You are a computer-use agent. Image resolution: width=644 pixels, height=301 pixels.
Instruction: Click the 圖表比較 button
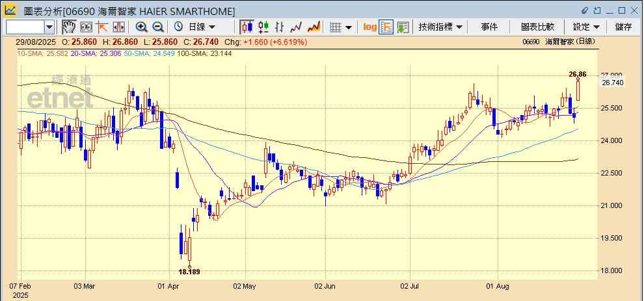pyautogui.click(x=537, y=27)
